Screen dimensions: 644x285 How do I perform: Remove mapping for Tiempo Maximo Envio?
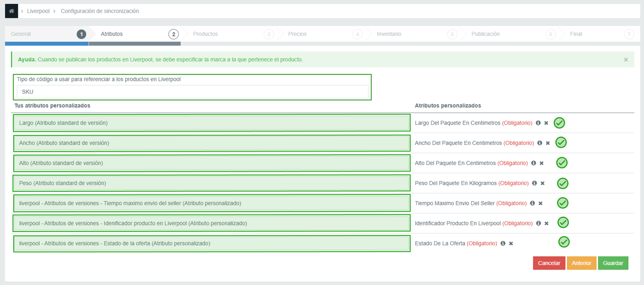(x=541, y=203)
